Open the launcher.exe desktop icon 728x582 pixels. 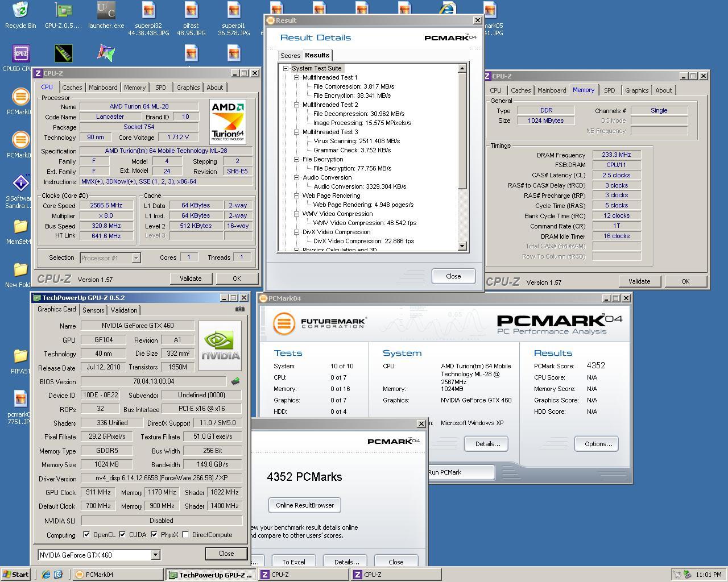pyautogui.click(x=106, y=15)
